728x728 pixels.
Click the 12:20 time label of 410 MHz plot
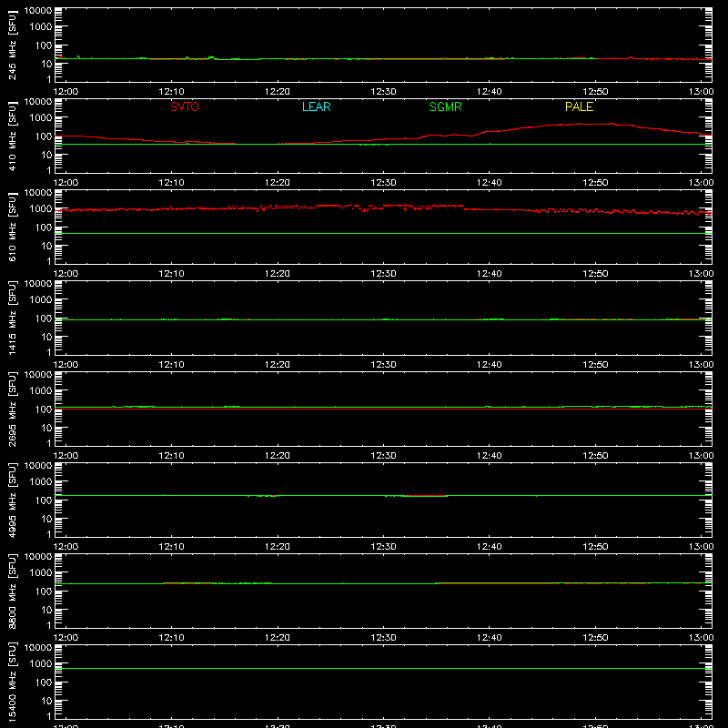pyautogui.click(x=278, y=183)
